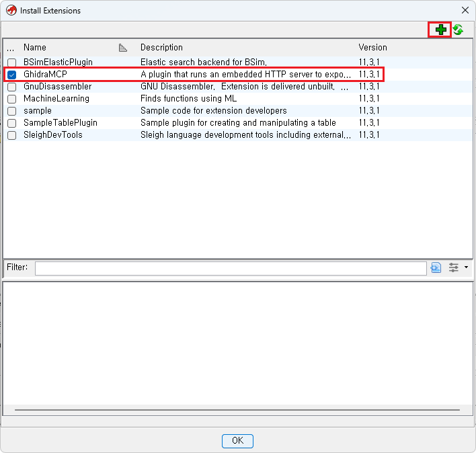
Task: Click 'Finds functions using ML' description
Action: point(188,98)
